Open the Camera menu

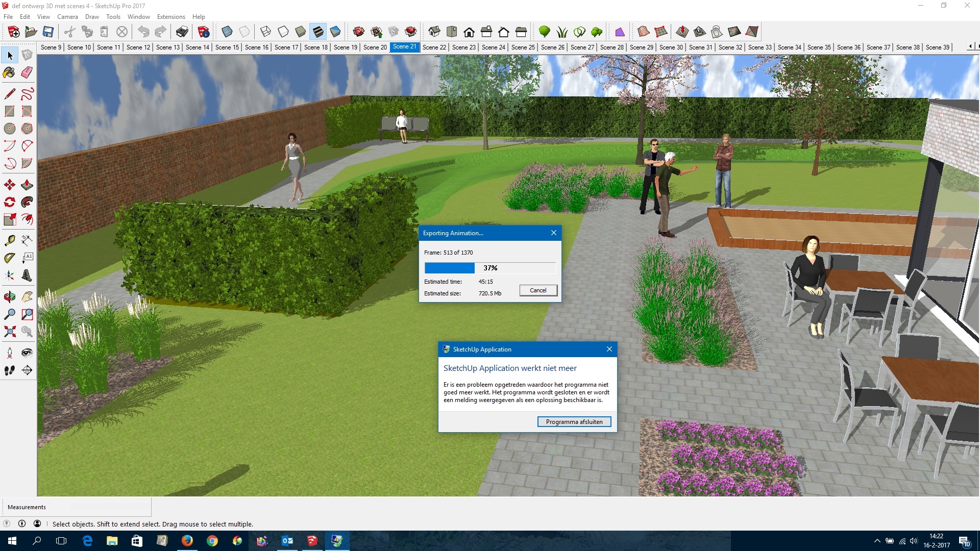[67, 17]
